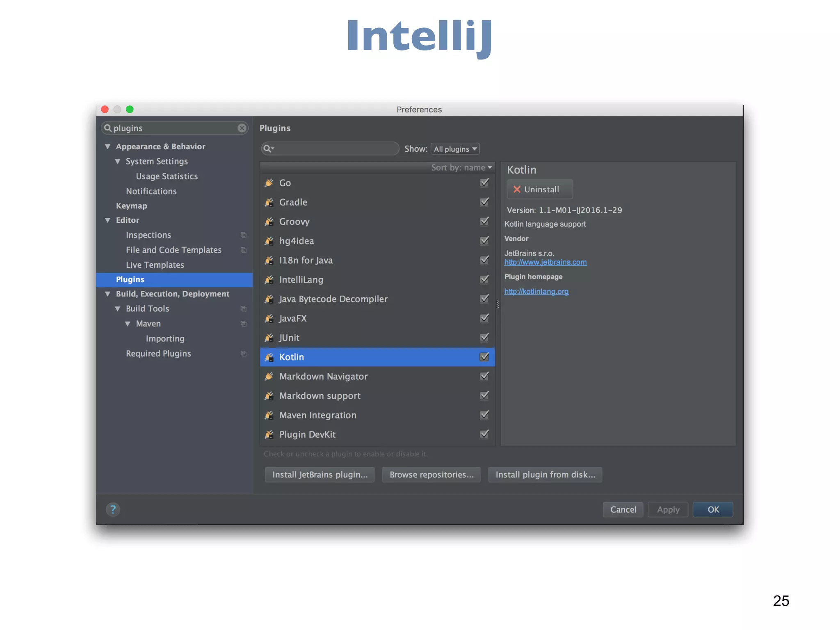
Task: Disable the Kotlin plugin checkbox
Action: [484, 357]
